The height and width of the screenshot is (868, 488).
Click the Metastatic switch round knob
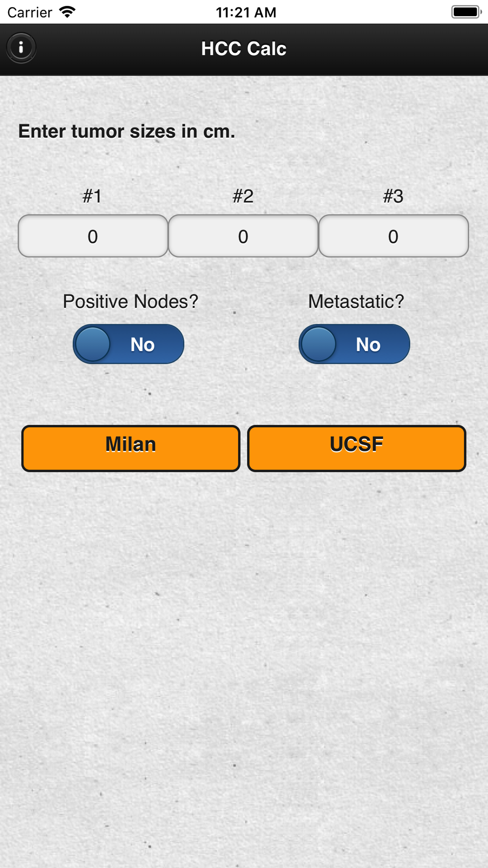(x=319, y=344)
